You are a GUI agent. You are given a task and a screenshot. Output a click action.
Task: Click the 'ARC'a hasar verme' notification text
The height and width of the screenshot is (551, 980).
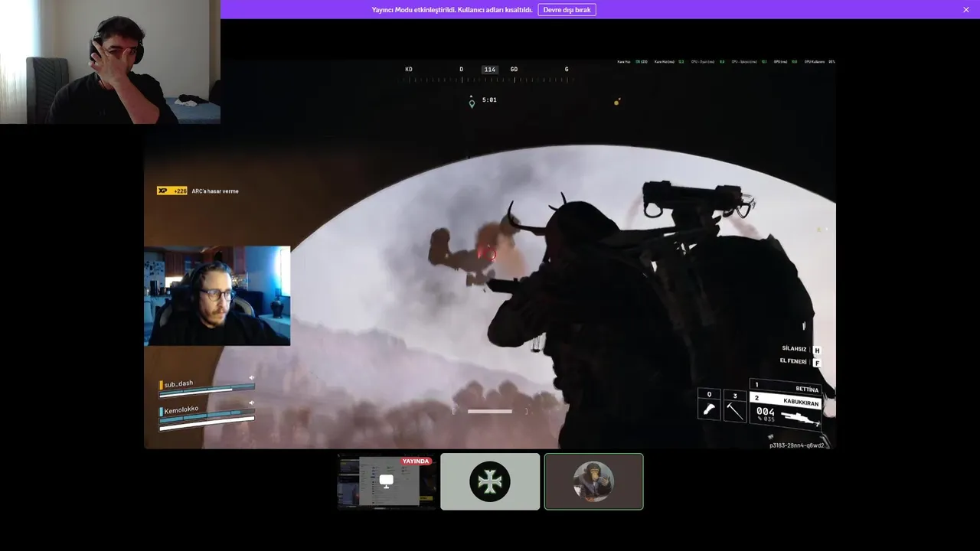coord(215,191)
